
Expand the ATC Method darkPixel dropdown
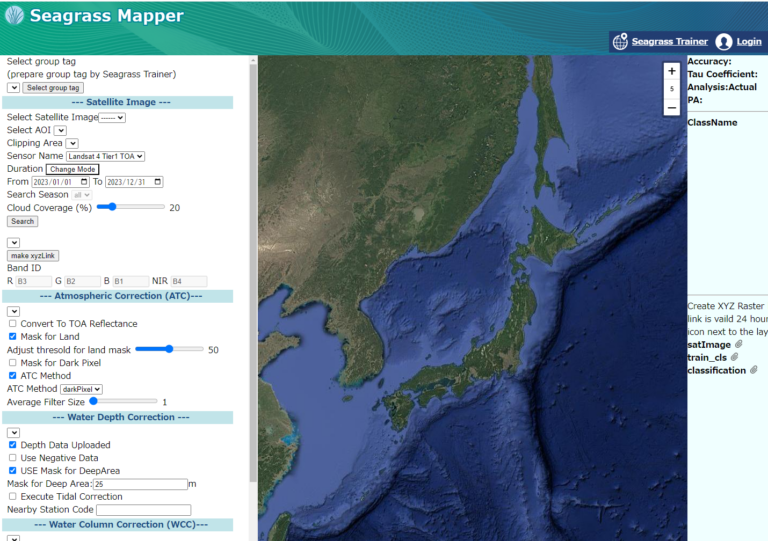(x=81, y=389)
